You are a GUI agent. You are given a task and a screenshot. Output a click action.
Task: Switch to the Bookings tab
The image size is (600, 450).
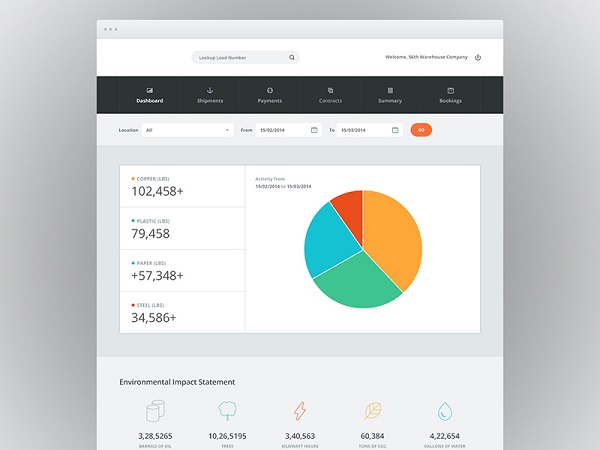click(x=450, y=96)
